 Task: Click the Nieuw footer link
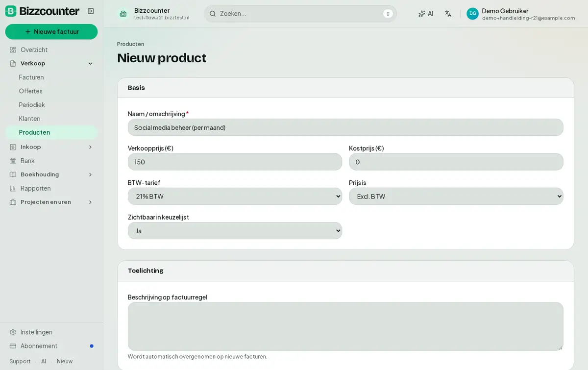pyautogui.click(x=65, y=361)
